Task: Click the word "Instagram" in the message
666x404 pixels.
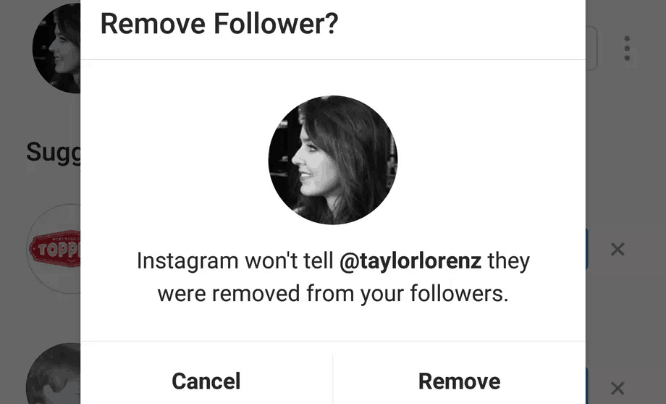Action: point(184,262)
